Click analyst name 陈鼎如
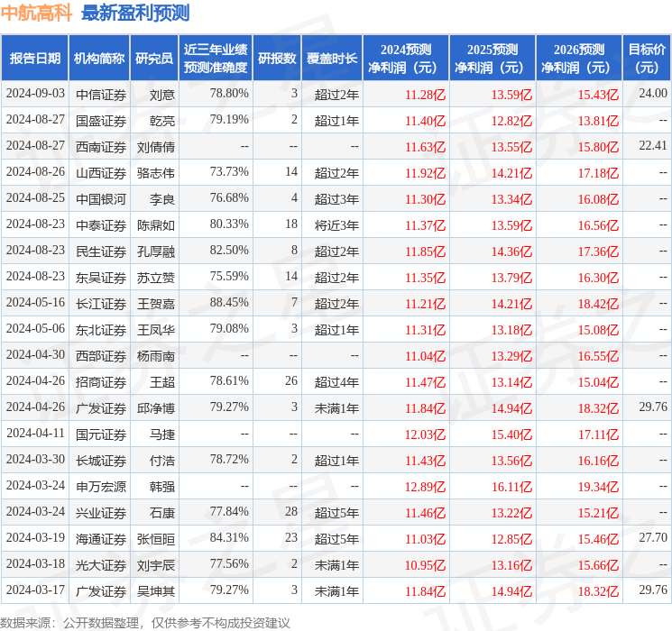 (155, 225)
